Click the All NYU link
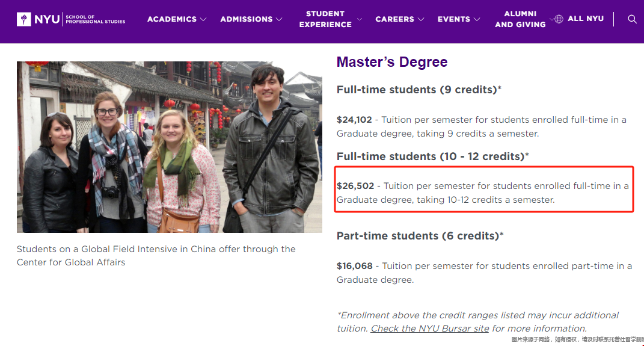 point(585,19)
